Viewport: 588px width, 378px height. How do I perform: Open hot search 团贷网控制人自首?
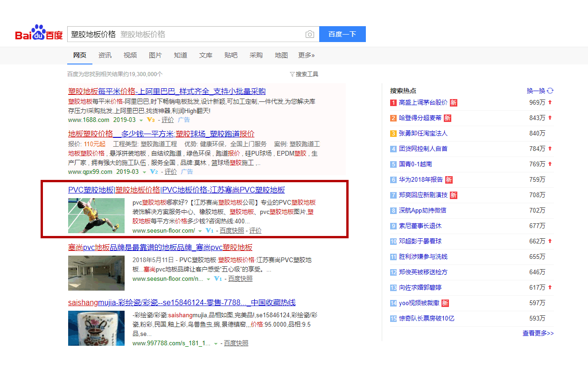[423, 149]
